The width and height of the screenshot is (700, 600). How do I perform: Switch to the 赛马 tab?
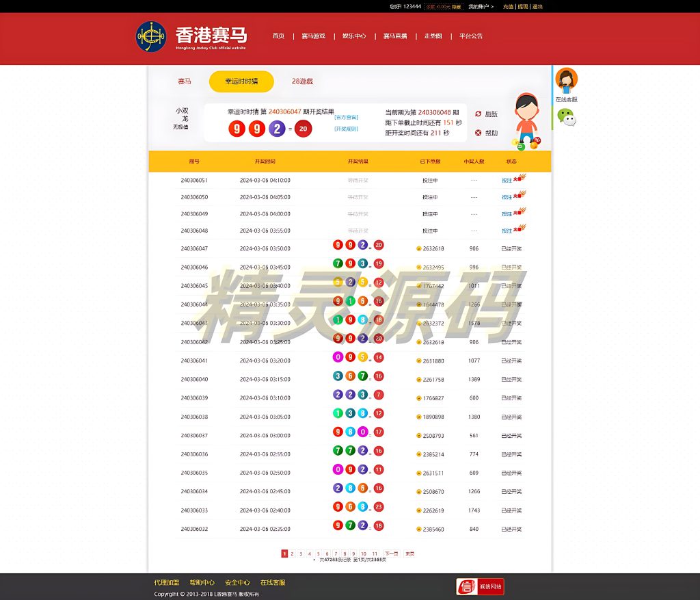pyautogui.click(x=185, y=81)
